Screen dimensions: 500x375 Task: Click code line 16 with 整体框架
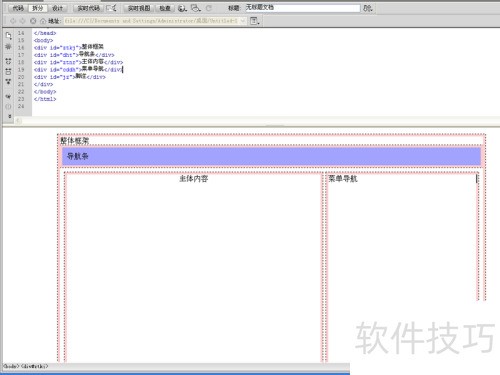point(69,47)
